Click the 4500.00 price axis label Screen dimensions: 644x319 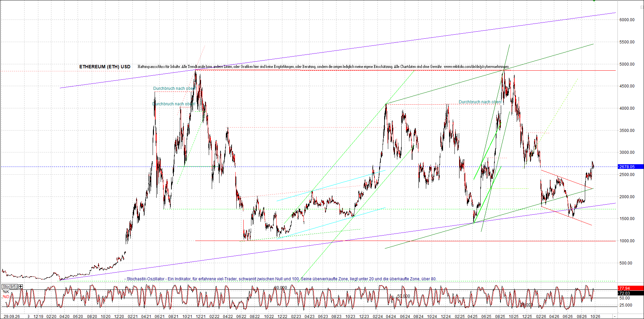[627, 86]
